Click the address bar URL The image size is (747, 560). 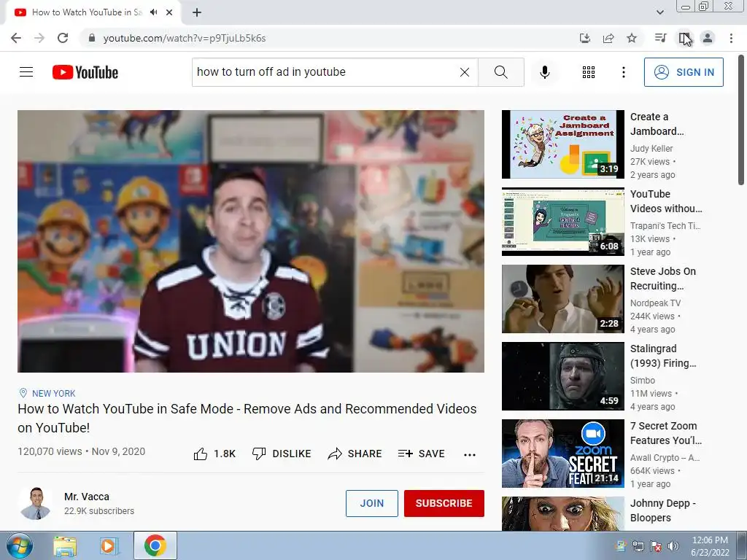point(185,38)
